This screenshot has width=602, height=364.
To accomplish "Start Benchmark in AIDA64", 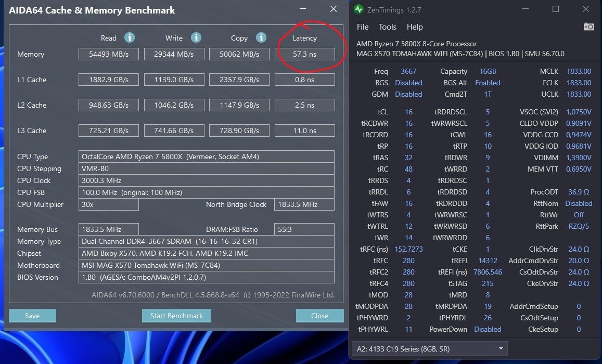I will (x=176, y=316).
